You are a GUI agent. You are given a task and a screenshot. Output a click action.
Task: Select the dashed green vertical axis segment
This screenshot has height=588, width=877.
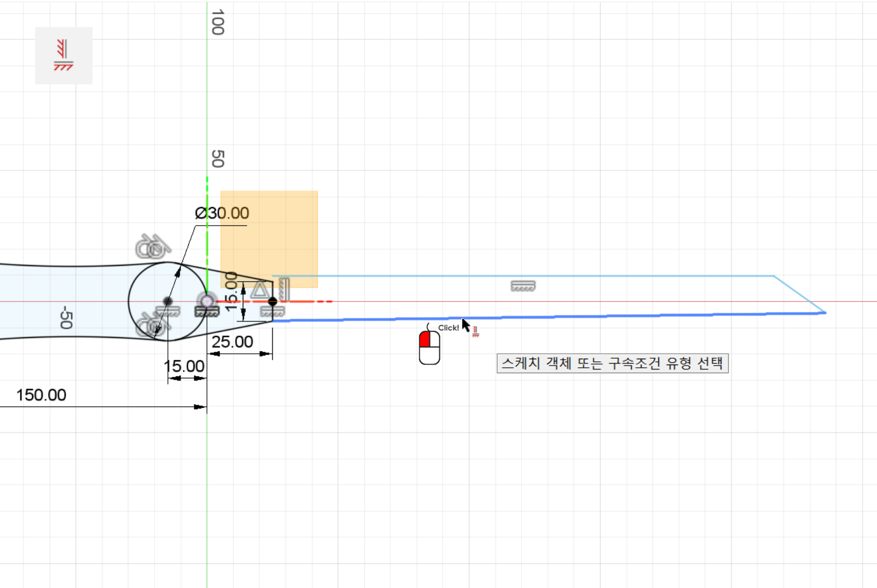pyautogui.click(x=207, y=235)
